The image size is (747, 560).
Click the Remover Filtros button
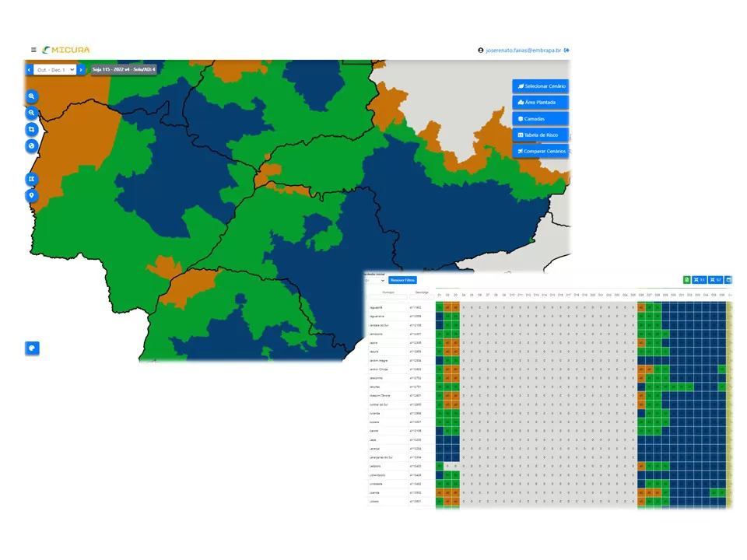pos(403,280)
